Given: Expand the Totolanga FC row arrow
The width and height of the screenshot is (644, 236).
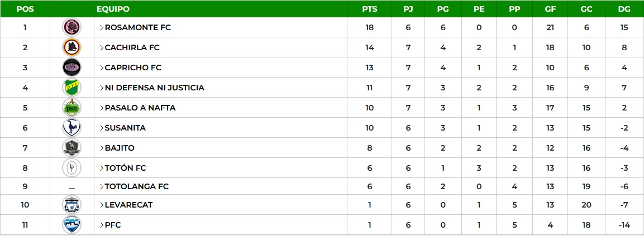Looking at the screenshot, I should click(x=102, y=186).
